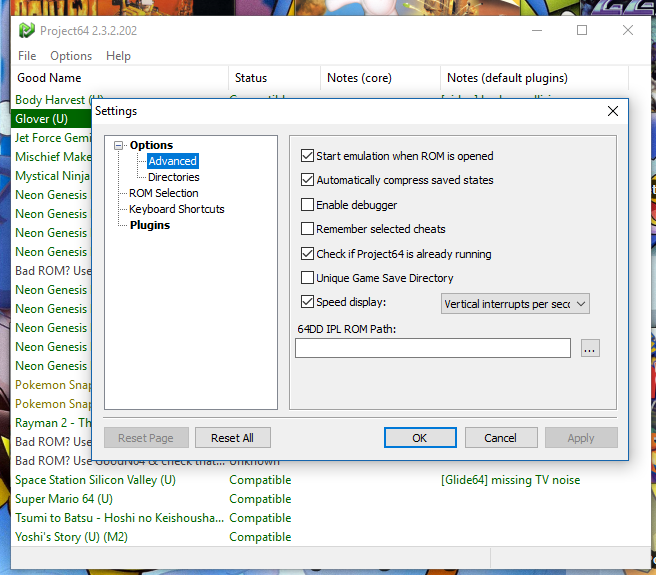
Task: Select Mystical Ninja ROM entry
Action: [53, 176]
